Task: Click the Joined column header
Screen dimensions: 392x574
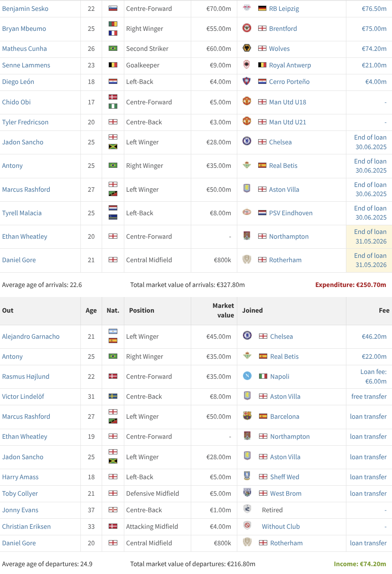Action: pyautogui.click(x=252, y=310)
